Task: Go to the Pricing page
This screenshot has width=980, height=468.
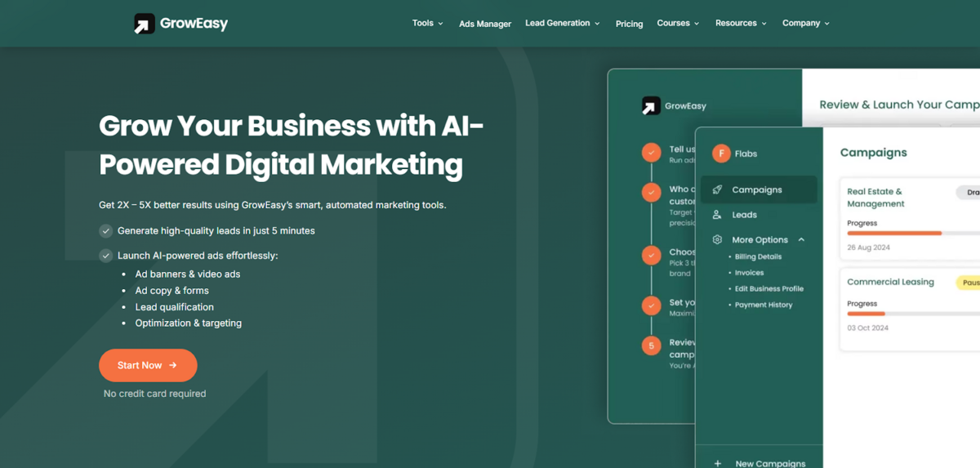Action: 629,24
